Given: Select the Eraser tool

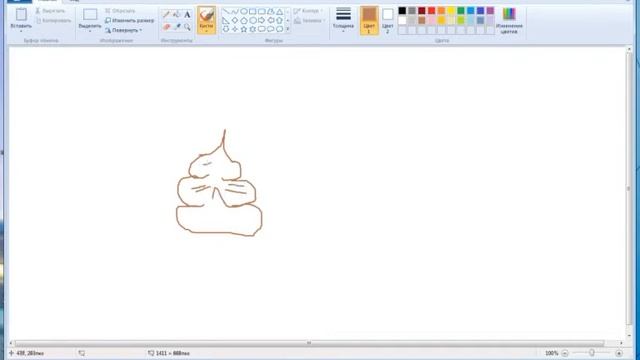Looking at the screenshot, I should [167, 27].
